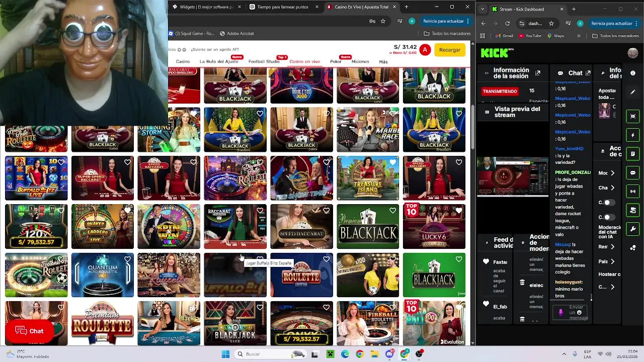Expand the Pala option chevron
Image resolution: width=644 pixels, height=362 pixels.
tap(612, 261)
